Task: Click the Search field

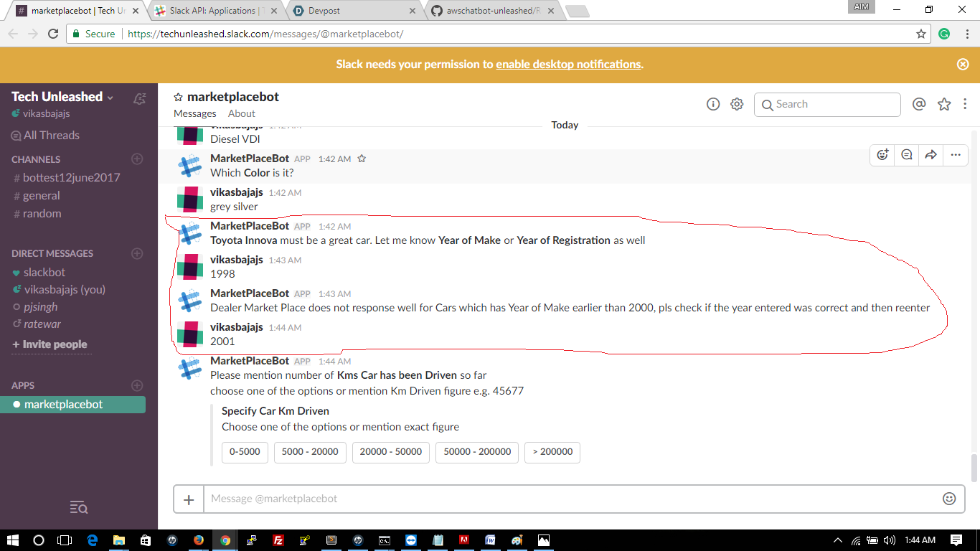Action: (827, 104)
